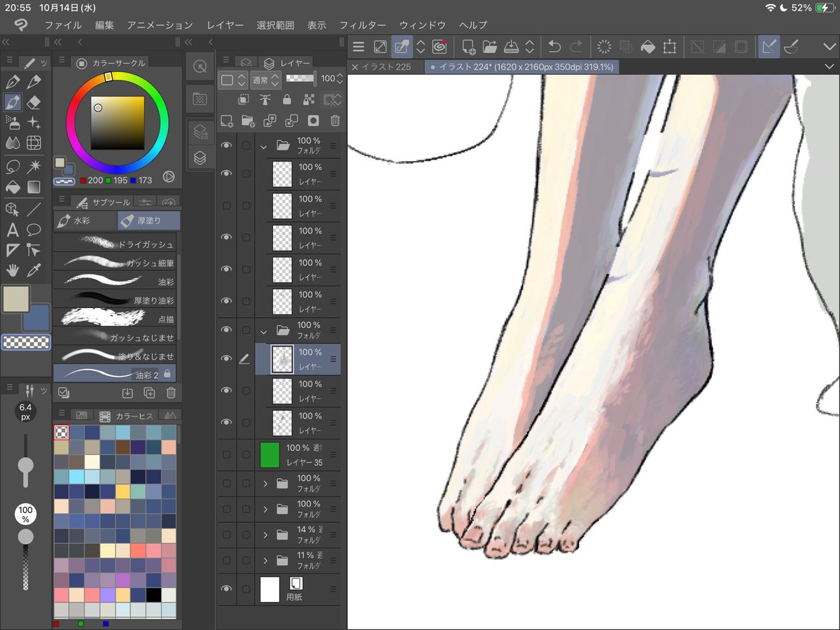Open the blending mode 通常 dropdown

266,80
